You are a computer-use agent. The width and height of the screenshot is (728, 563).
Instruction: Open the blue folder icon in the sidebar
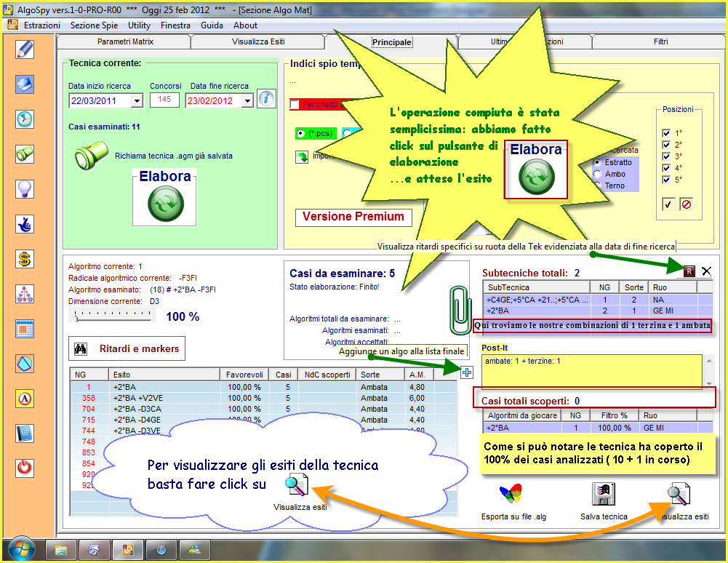tap(25, 84)
